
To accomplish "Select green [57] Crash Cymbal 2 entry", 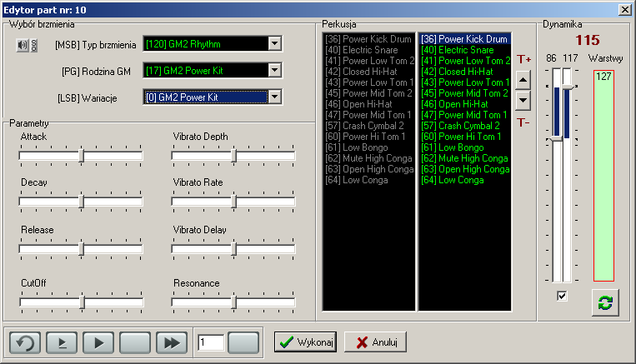I will click(464, 126).
